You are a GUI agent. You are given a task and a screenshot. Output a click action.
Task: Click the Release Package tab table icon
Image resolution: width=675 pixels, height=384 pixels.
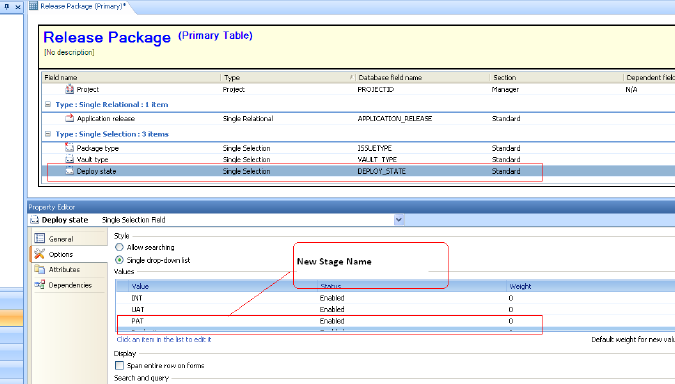[33, 6]
